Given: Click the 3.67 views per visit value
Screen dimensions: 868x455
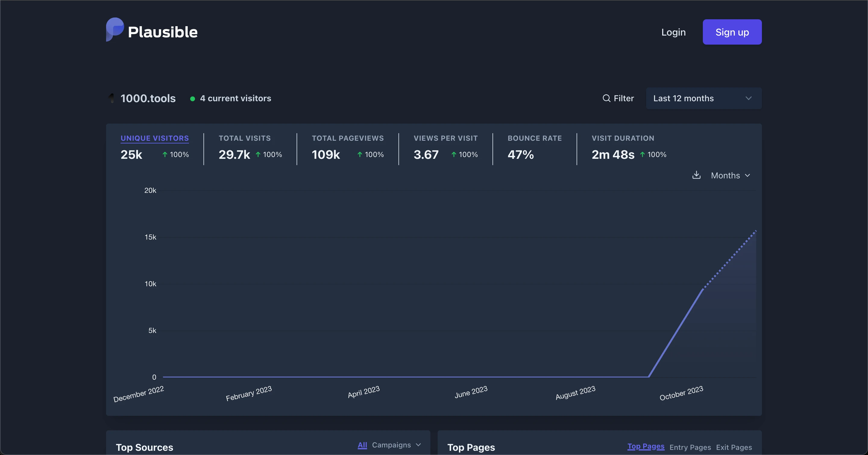Looking at the screenshot, I should (426, 155).
